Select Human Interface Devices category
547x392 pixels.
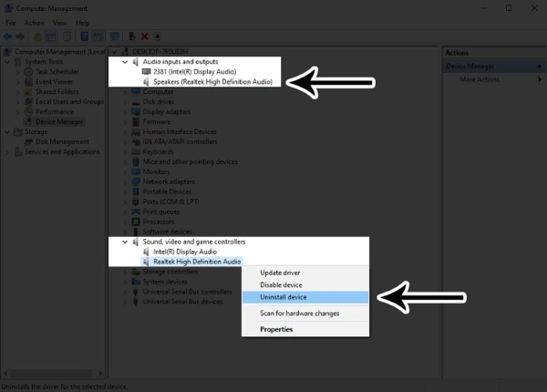click(x=180, y=132)
